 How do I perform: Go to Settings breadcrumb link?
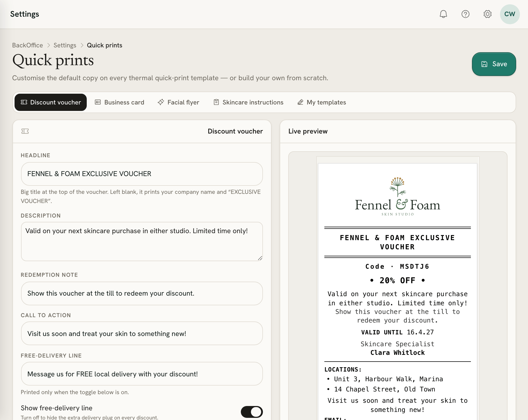(65, 45)
